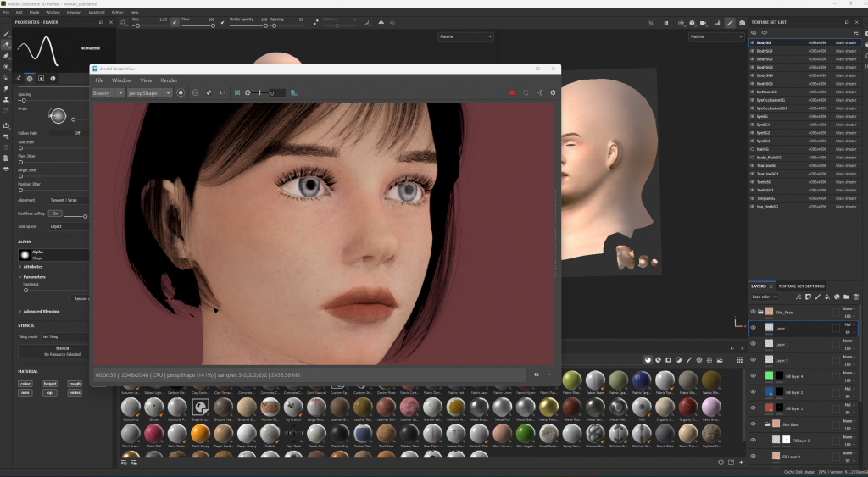
Task: Click the Stencil button
Action: click(x=61, y=347)
